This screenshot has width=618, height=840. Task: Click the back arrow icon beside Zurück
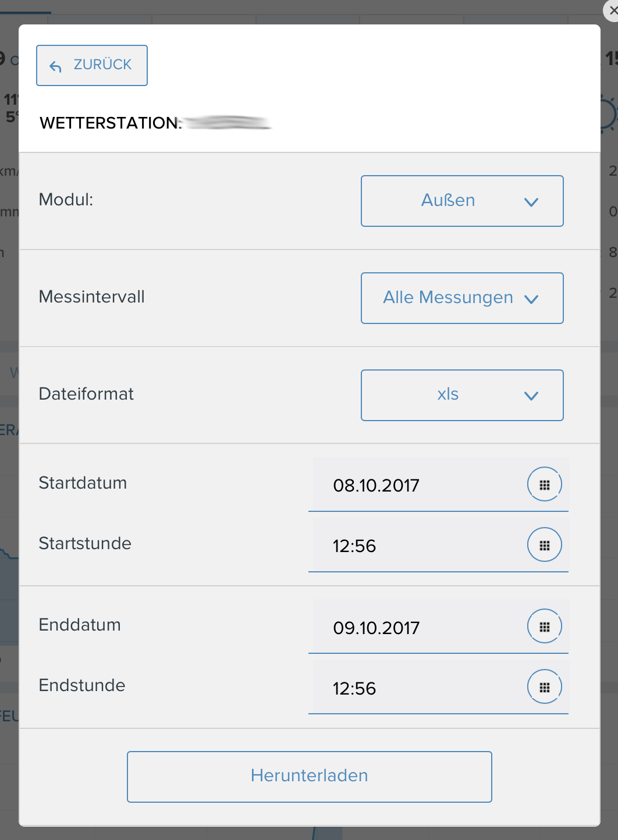tap(56, 66)
